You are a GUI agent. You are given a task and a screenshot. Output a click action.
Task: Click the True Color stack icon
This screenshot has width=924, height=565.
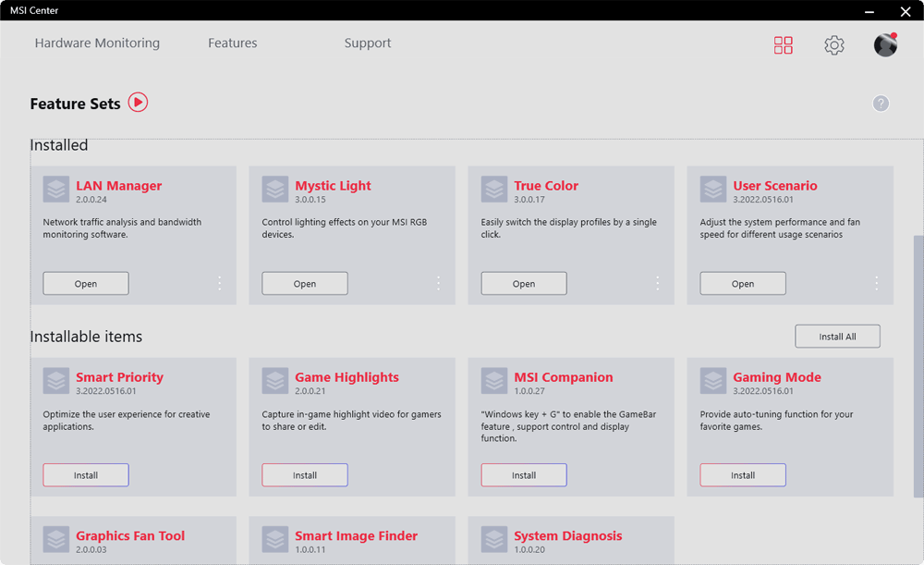[x=493, y=190]
